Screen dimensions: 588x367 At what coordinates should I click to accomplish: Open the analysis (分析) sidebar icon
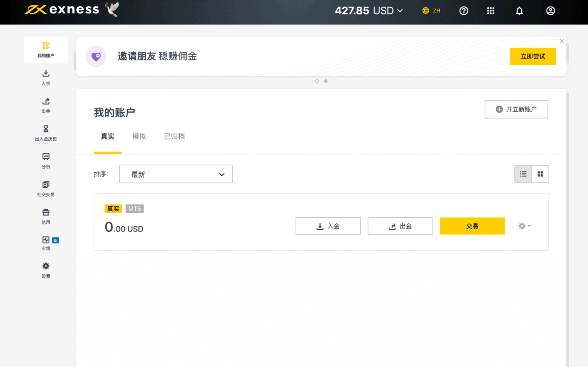coord(46,157)
